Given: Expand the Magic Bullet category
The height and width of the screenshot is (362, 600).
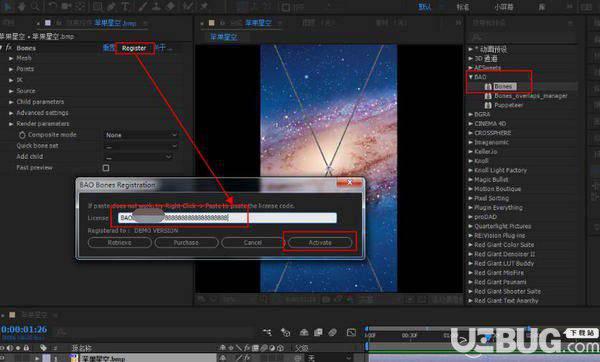Looking at the screenshot, I should [x=471, y=179].
